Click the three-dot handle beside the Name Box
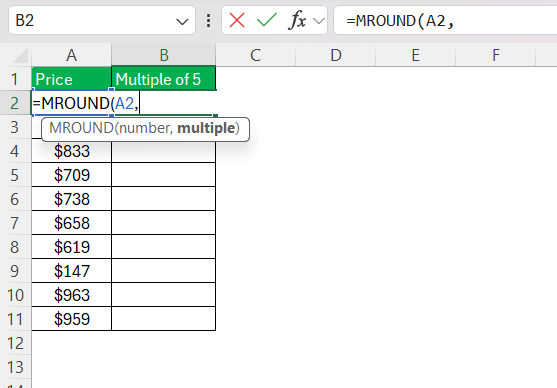 click(x=209, y=20)
